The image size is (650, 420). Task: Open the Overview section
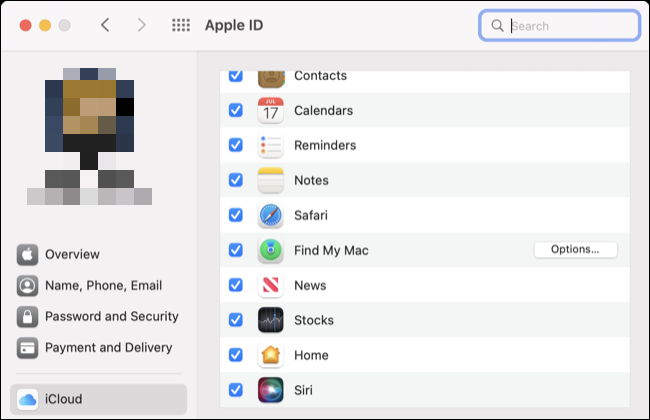[x=72, y=254]
